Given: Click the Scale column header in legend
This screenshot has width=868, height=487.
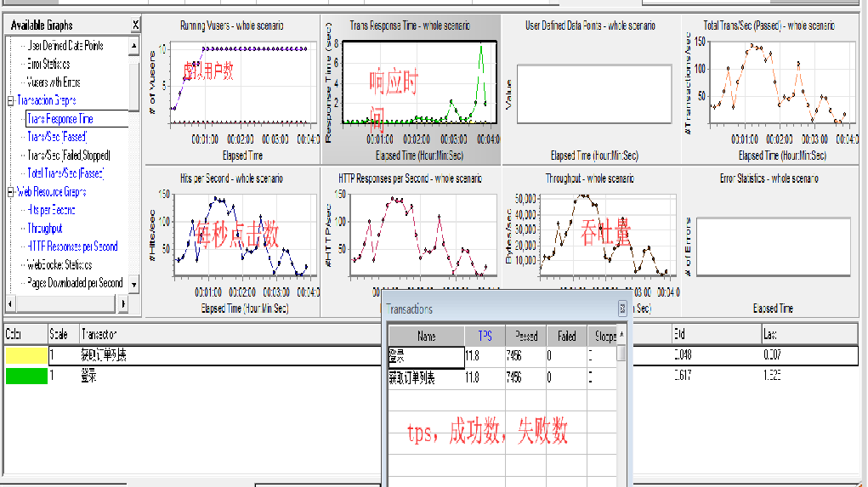Looking at the screenshot, I should point(60,335).
